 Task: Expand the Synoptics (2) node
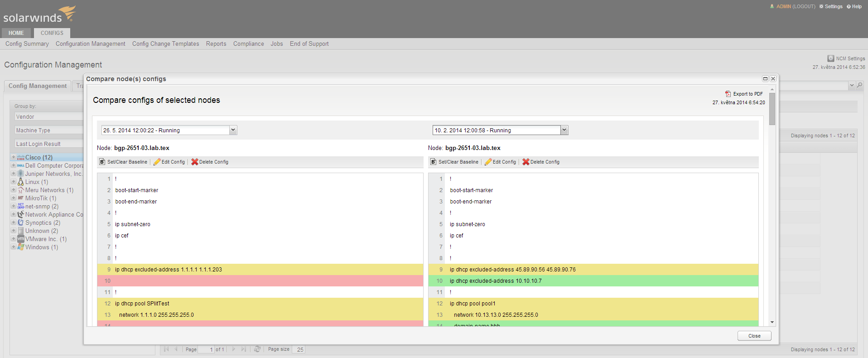click(14, 223)
